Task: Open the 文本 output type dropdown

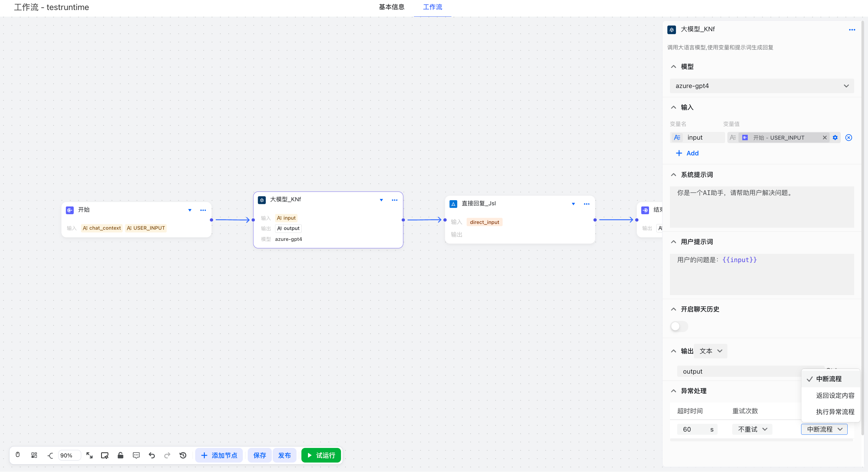Action: click(x=710, y=351)
